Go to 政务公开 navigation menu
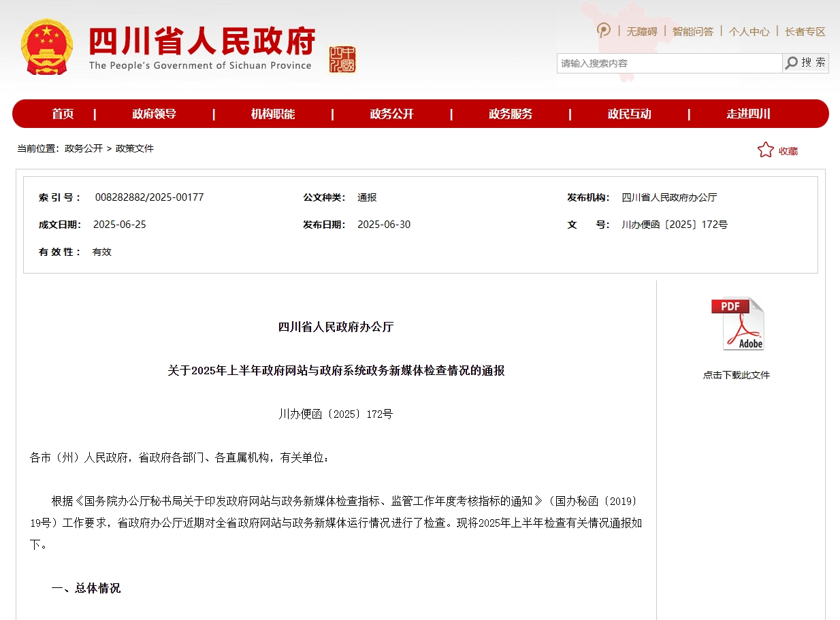Image resolution: width=840 pixels, height=620 pixels. click(392, 114)
